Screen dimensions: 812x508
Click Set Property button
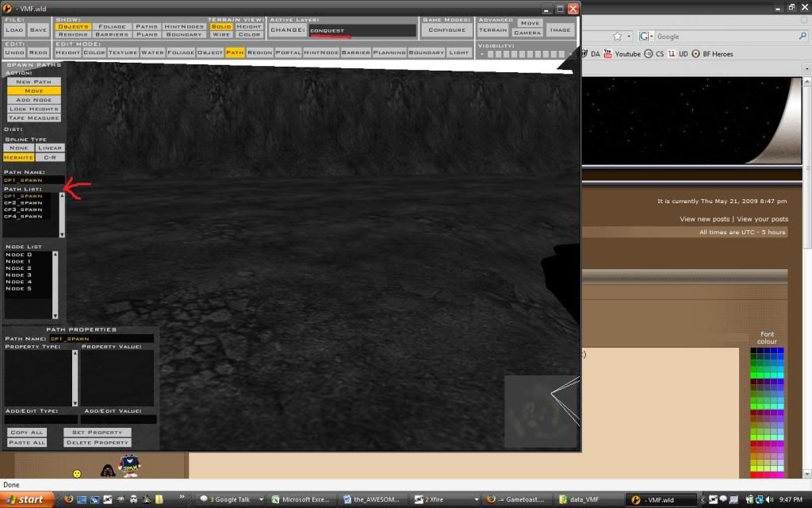98,433
